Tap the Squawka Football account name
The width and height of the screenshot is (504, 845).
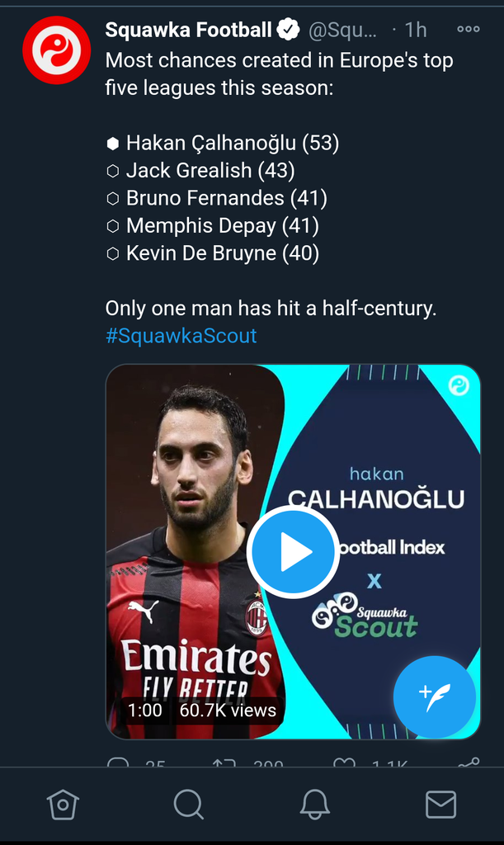(x=188, y=31)
